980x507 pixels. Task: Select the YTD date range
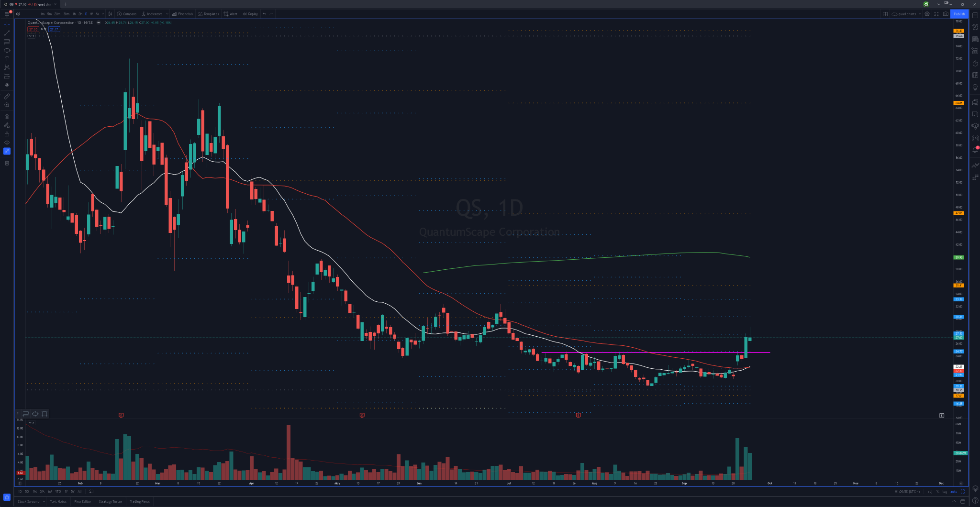click(58, 491)
